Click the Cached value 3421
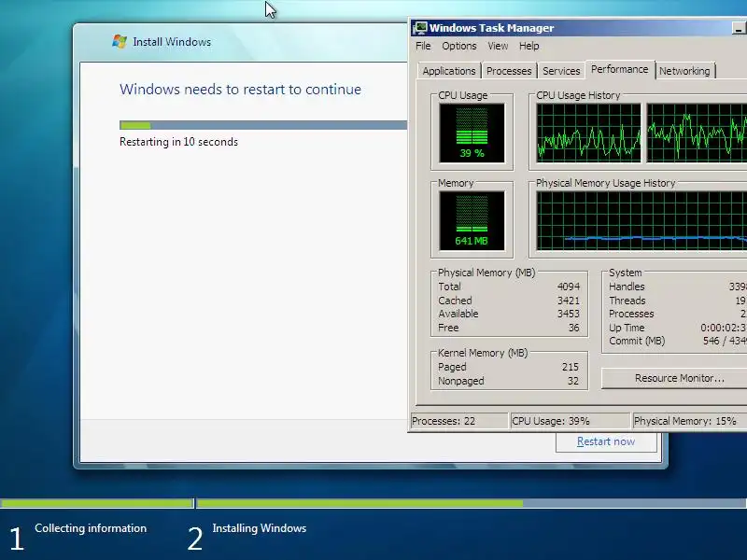Image resolution: width=747 pixels, height=560 pixels. [569, 301]
